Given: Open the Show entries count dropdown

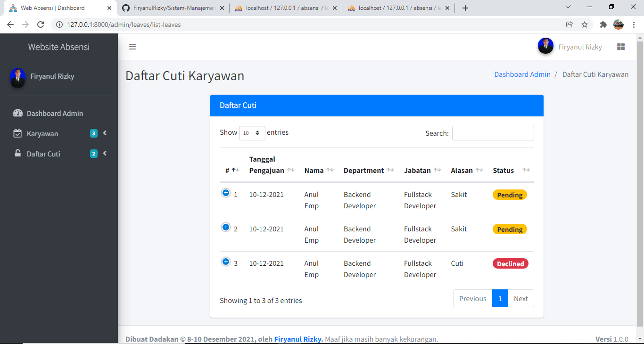Looking at the screenshot, I should click(252, 133).
